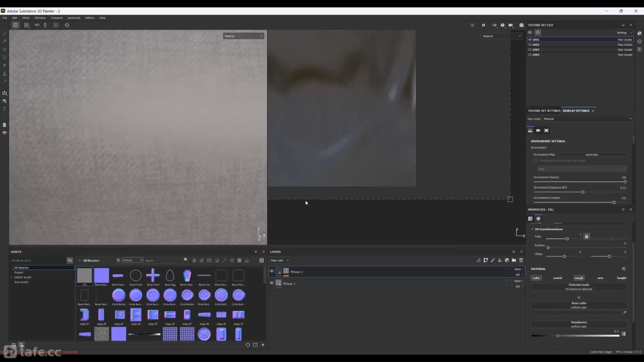Click the Material mode resource button
Image resolution: width=644 pixels, height=362 pixels.
coord(579,287)
